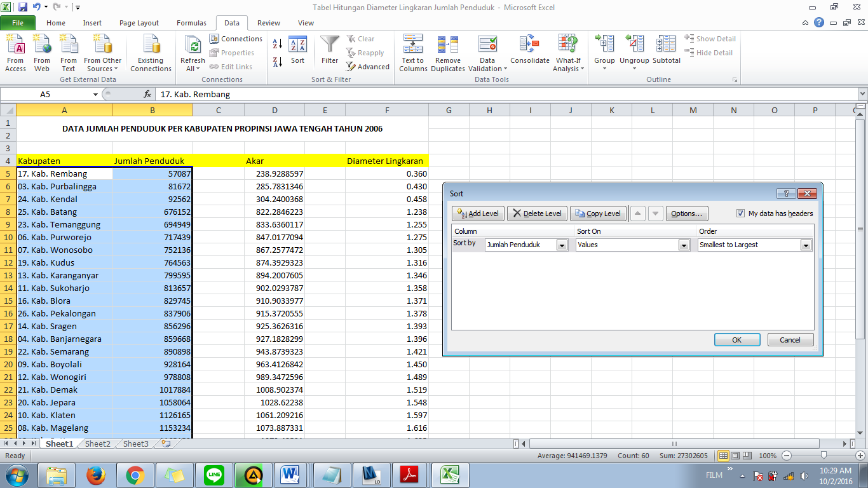Switch to Page Layout view in status bar
This screenshot has width=868, height=488.
coord(735,456)
